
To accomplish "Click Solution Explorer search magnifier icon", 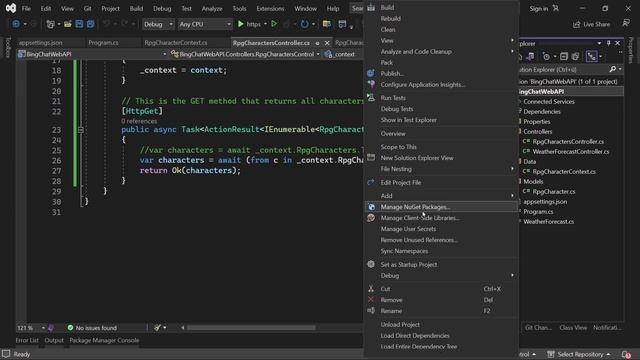I will tap(613, 69).
